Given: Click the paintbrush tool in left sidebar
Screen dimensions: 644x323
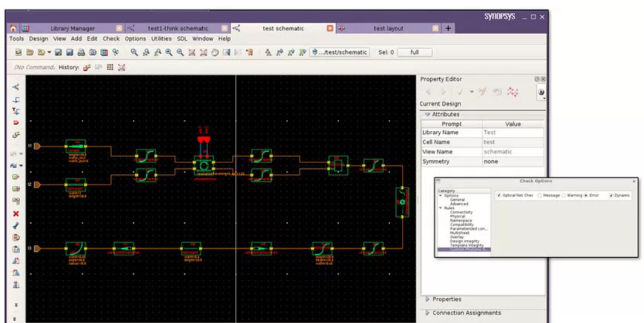Looking at the screenshot, I should 16,226.
